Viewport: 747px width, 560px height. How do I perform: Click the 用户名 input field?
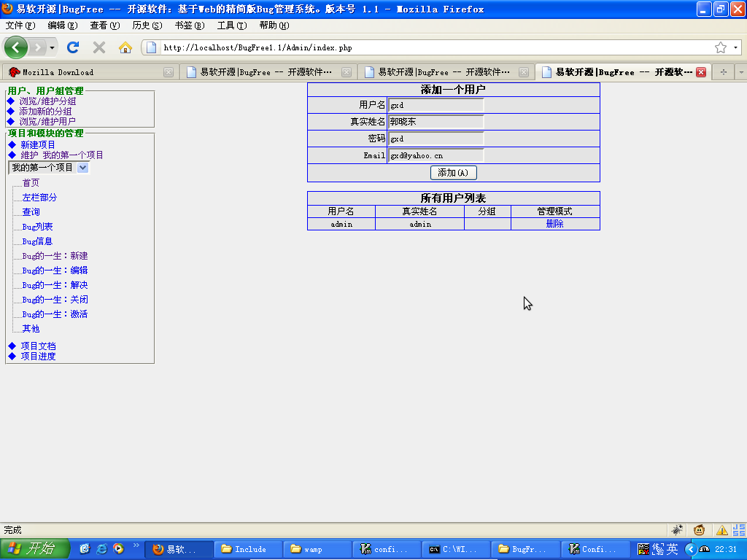coord(436,105)
